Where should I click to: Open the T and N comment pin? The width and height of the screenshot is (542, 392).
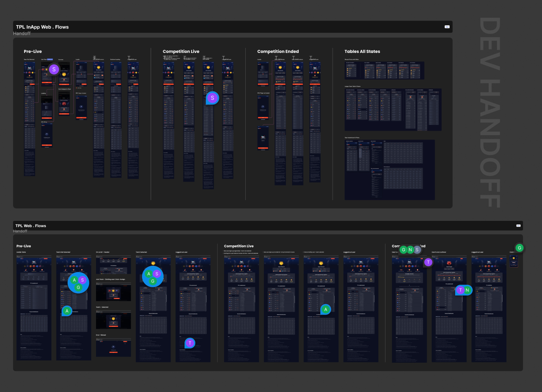pyautogui.click(x=463, y=290)
